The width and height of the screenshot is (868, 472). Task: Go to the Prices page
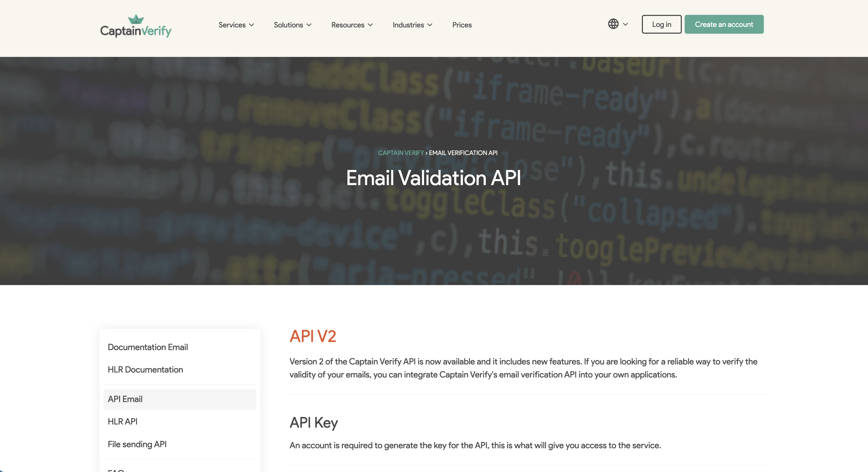tap(462, 25)
